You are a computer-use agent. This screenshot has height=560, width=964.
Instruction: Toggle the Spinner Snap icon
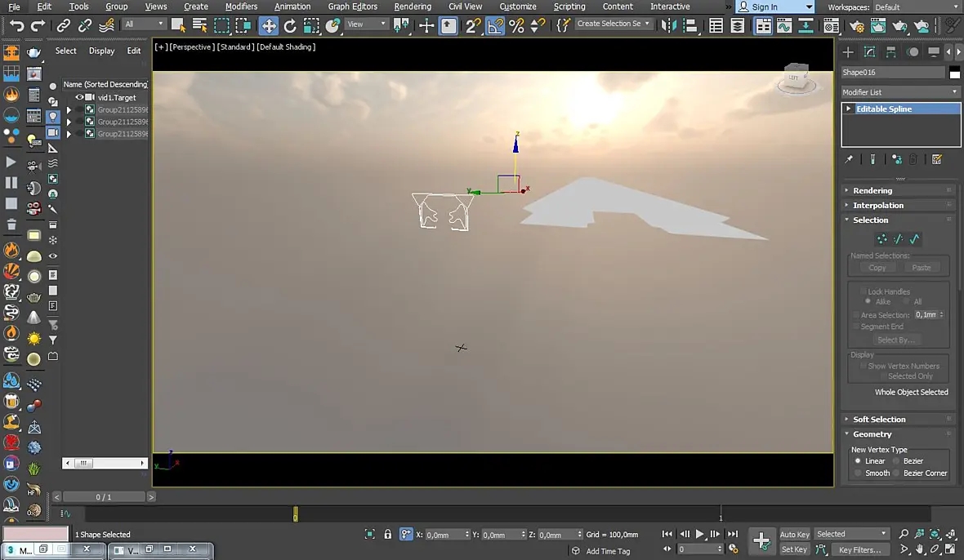[538, 25]
